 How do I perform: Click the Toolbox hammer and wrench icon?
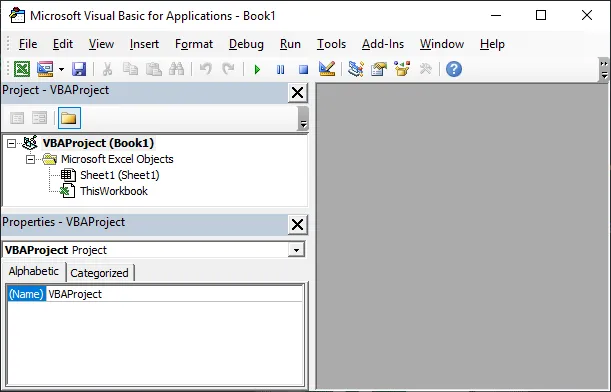425,69
